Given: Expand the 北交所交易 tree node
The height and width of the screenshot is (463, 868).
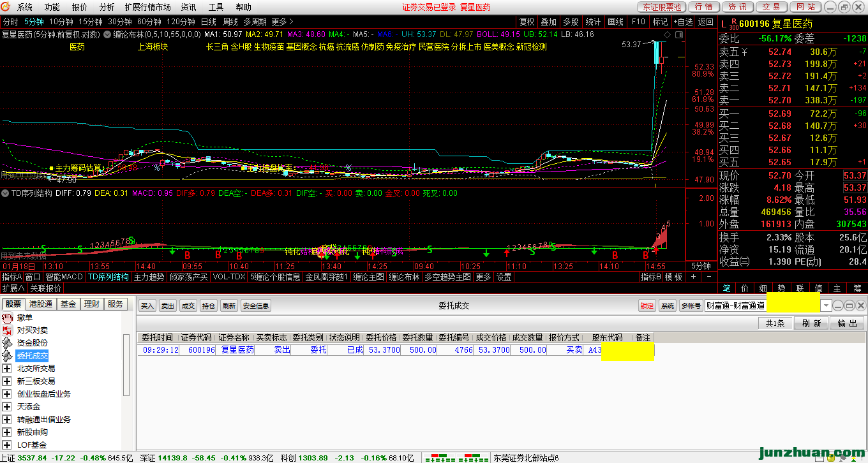Looking at the screenshot, I should 8,369.
